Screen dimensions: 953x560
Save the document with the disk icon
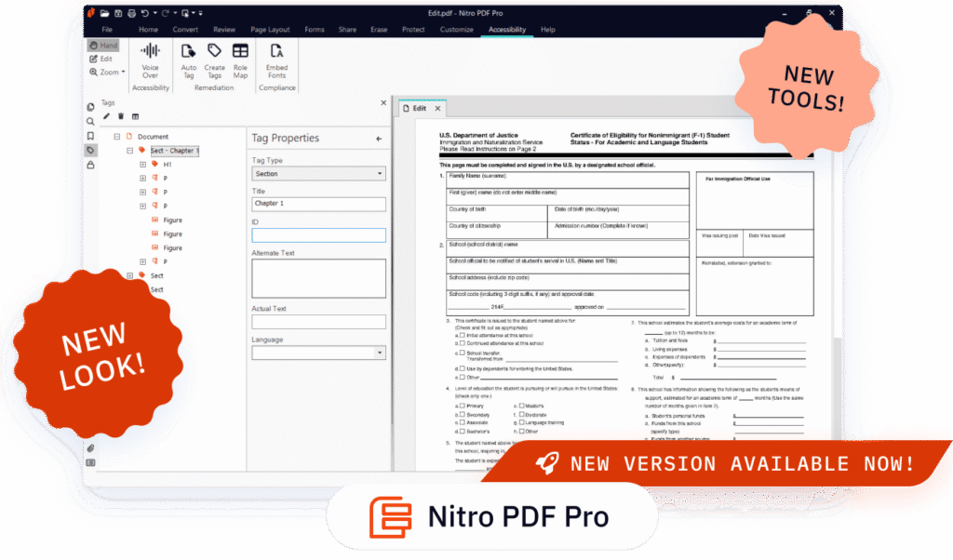[118, 13]
